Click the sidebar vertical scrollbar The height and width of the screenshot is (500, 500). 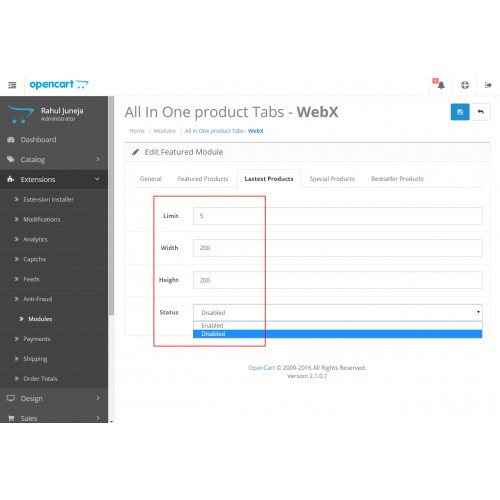click(111, 206)
